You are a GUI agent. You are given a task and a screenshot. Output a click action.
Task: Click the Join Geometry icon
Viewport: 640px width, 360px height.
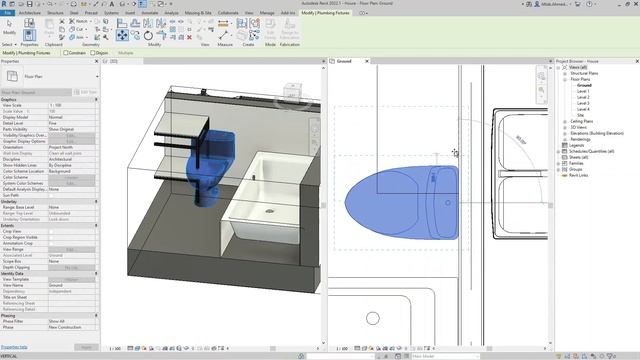[x=72, y=37]
